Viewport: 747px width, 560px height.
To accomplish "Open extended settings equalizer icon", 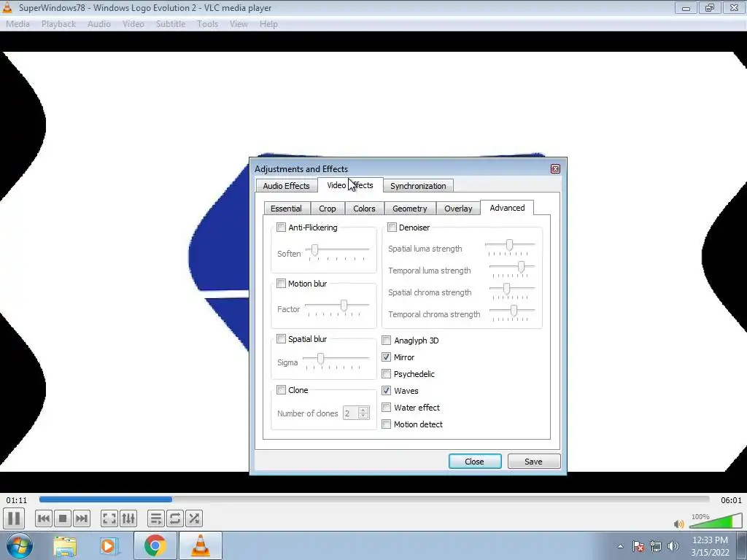I will (128, 518).
